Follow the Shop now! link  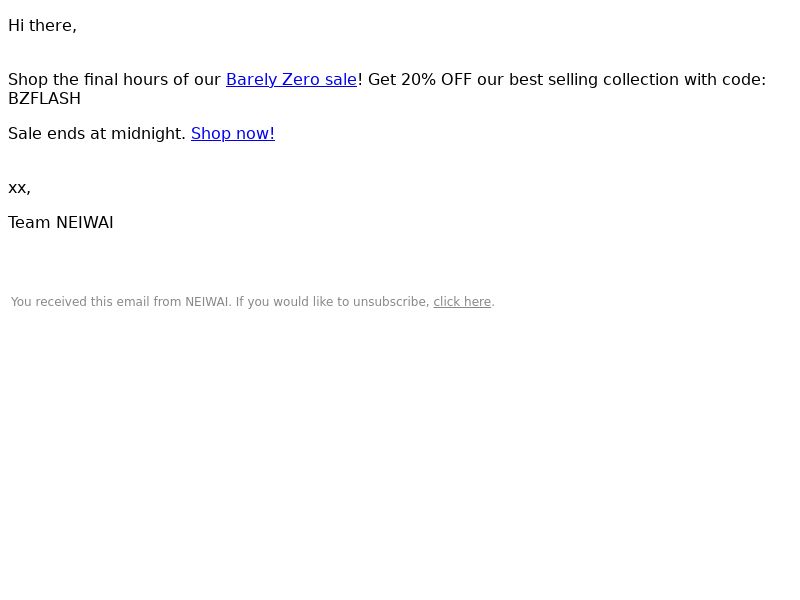(x=233, y=134)
